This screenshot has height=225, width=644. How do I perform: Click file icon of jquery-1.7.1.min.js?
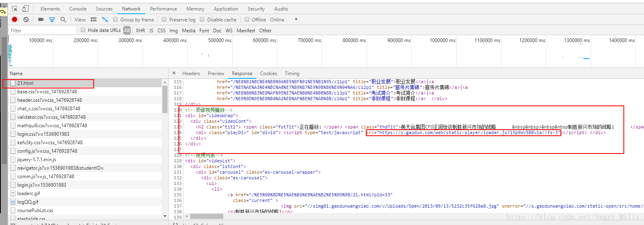pos(13,160)
